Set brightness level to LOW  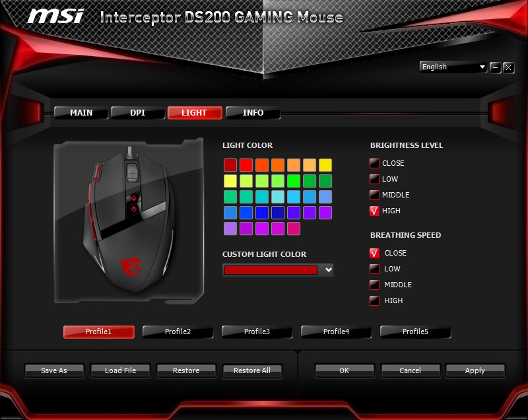[375, 179]
